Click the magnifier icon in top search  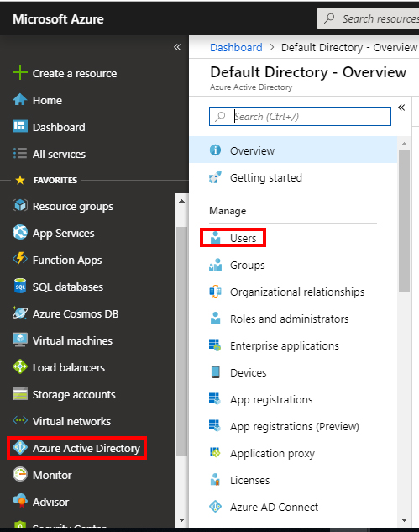329,18
